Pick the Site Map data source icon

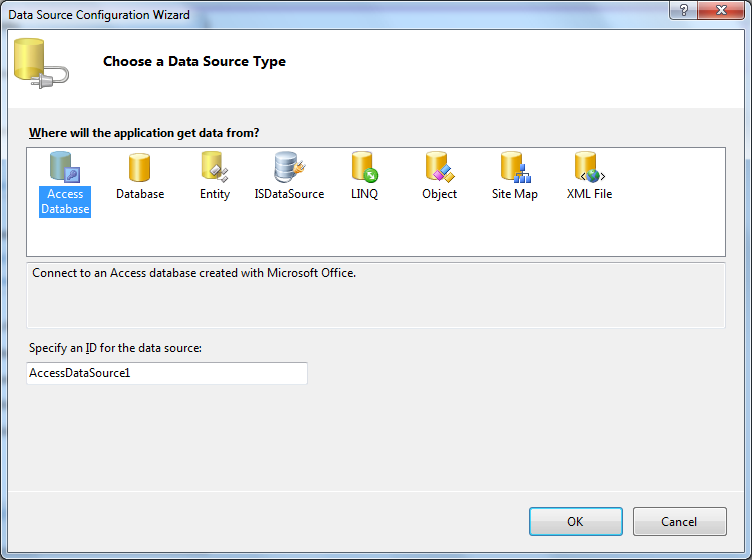pos(514,168)
